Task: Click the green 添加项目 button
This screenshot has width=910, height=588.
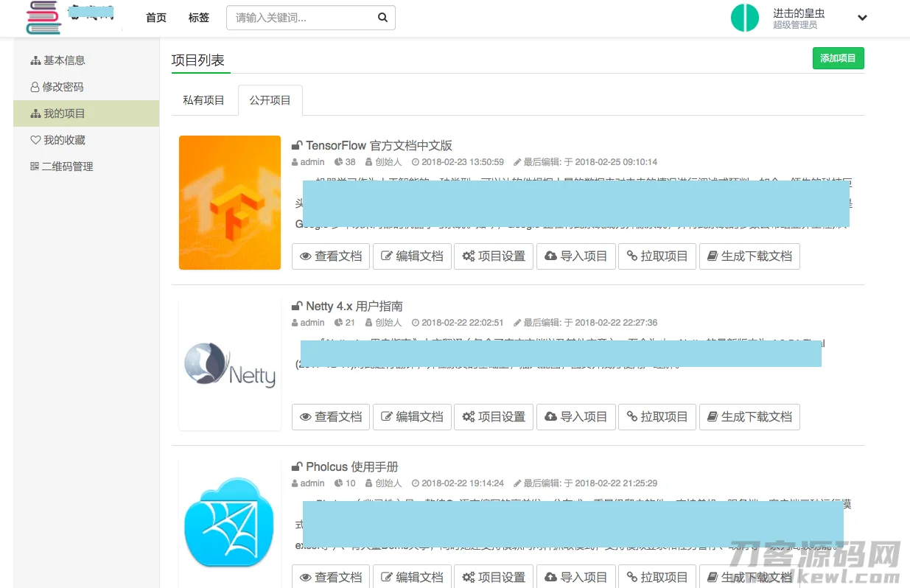Action: pyautogui.click(x=838, y=57)
